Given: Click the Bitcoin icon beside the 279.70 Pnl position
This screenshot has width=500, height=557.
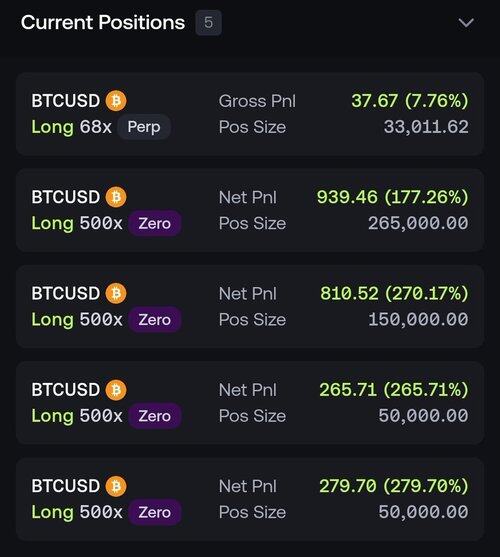Looking at the screenshot, I should [x=116, y=486].
